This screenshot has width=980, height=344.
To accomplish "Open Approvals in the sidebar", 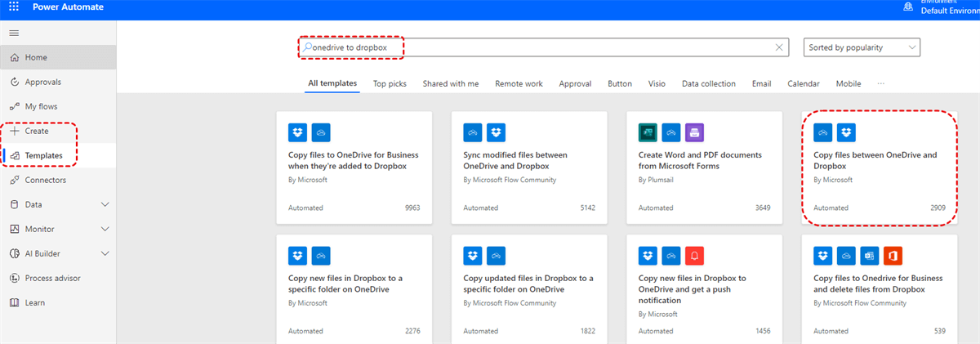I will (x=58, y=82).
